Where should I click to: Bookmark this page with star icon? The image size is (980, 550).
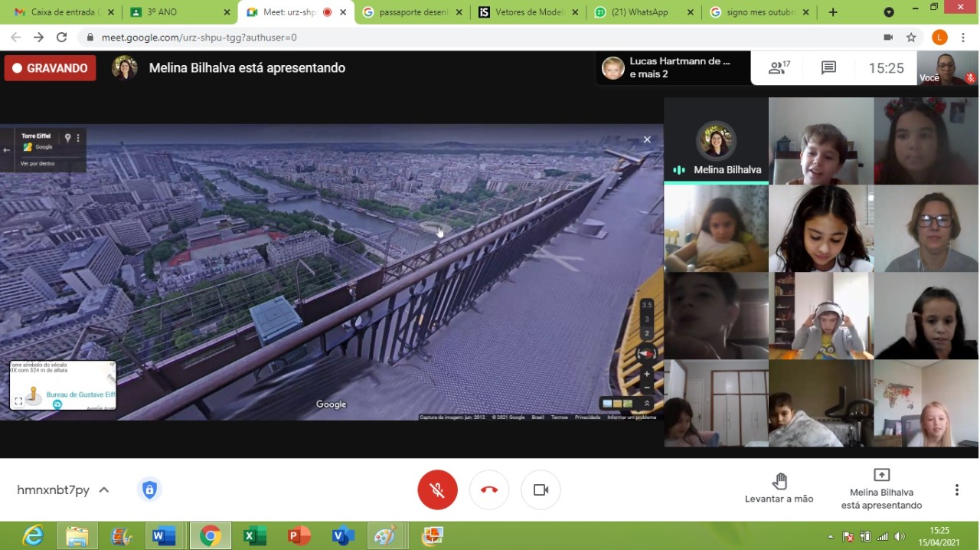[911, 38]
